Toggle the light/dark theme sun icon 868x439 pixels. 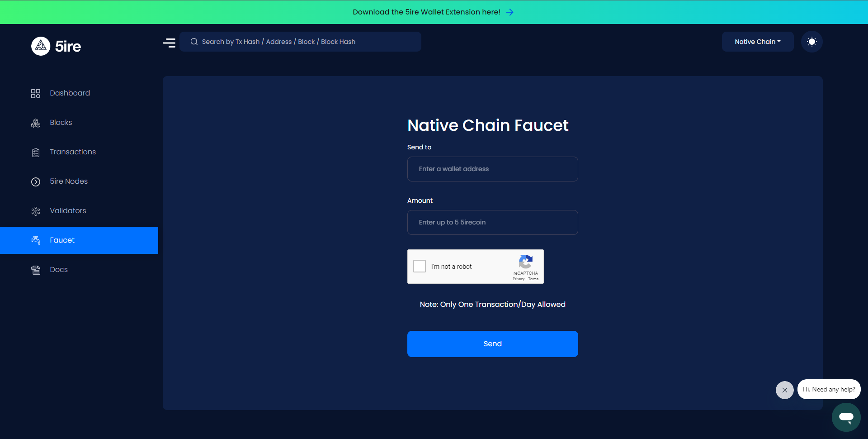click(x=811, y=42)
